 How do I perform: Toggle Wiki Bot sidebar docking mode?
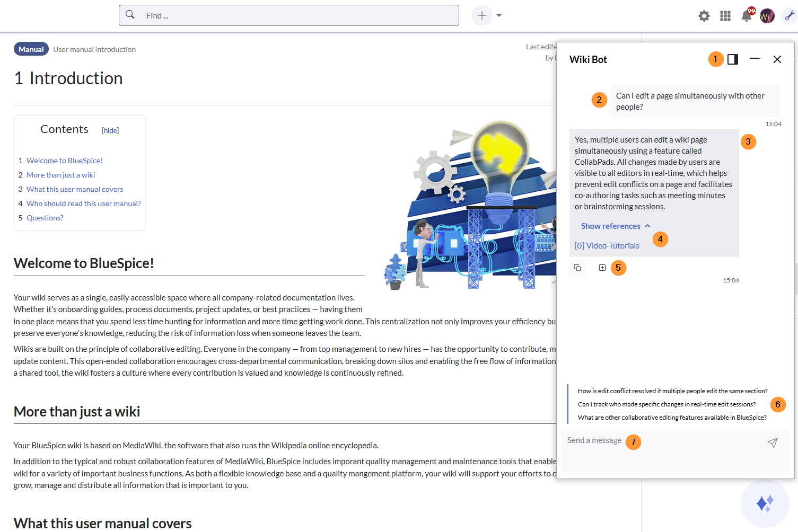(x=733, y=59)
